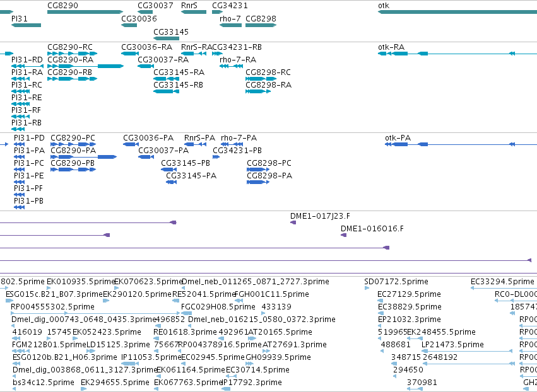Open the CG8290-PC protein label
This screenshot has height=392, width=537.
(x=73, y=138)
